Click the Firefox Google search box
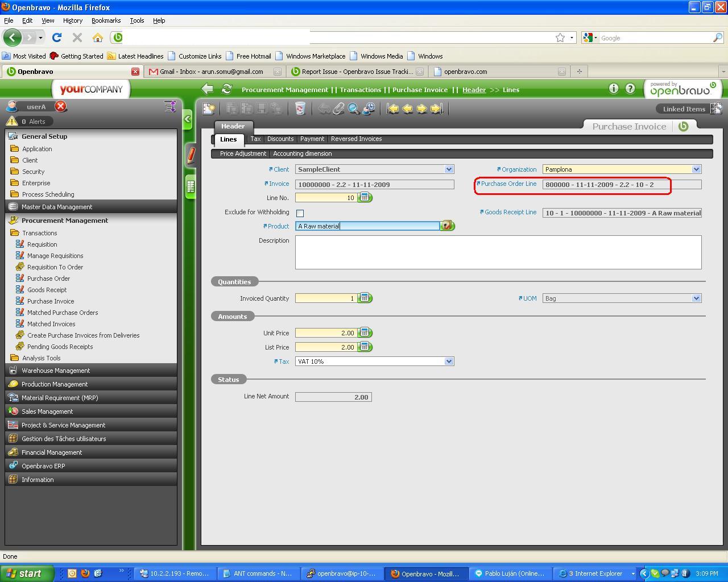 tap(656, 38)
